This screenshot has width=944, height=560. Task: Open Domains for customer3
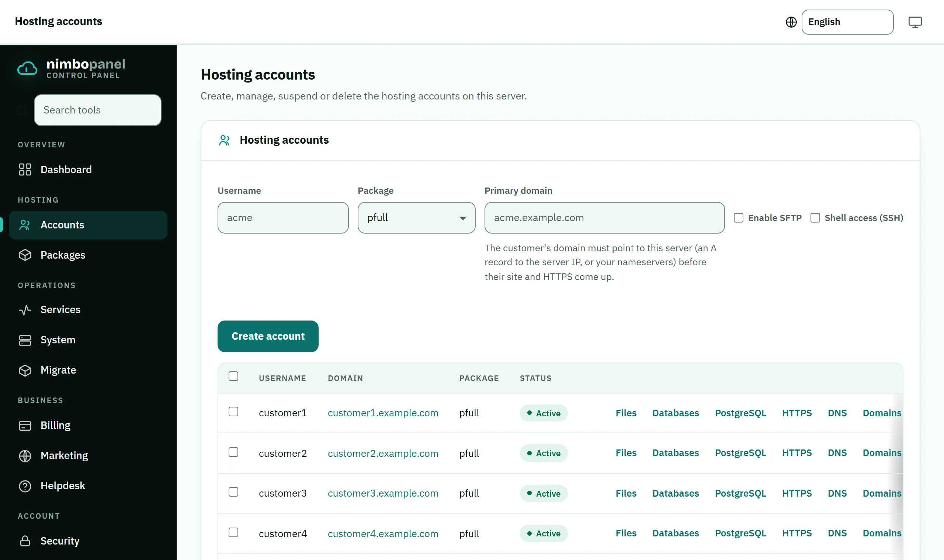(882, 493)
